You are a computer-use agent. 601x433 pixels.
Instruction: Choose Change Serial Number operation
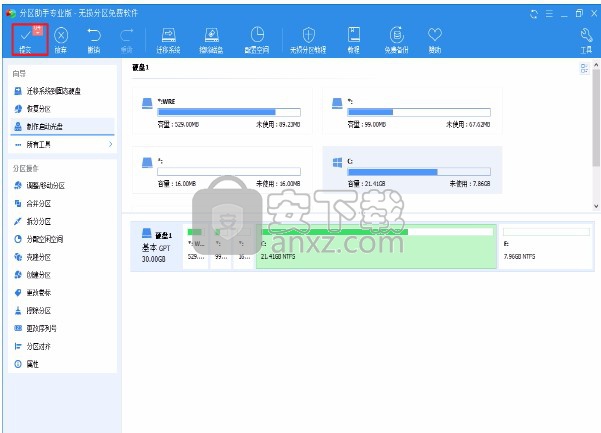coord(63,328)
